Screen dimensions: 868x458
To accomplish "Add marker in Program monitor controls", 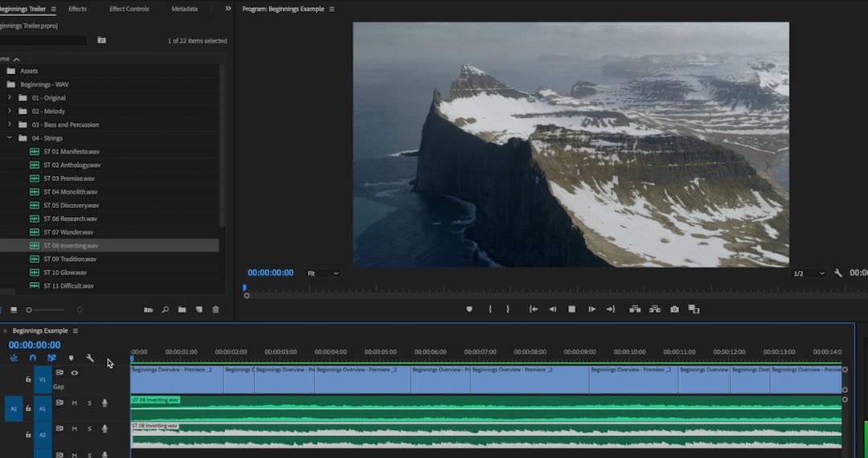I will pos(469,309).
